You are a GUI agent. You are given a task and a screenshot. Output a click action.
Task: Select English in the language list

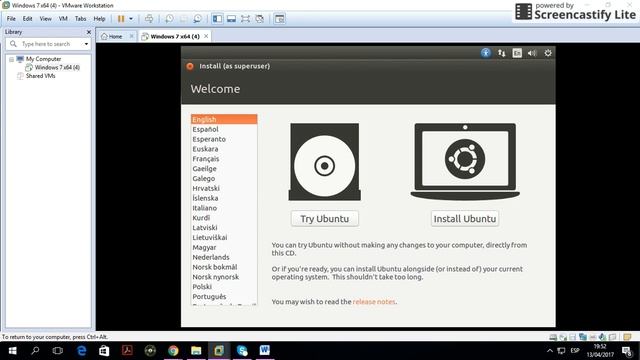coord(224,119)
